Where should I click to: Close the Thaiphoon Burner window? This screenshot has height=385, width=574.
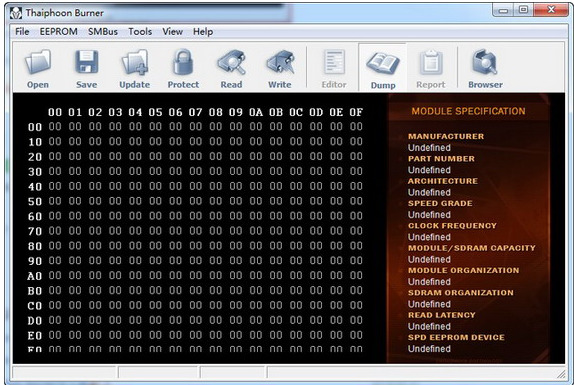tap(551, 10)
